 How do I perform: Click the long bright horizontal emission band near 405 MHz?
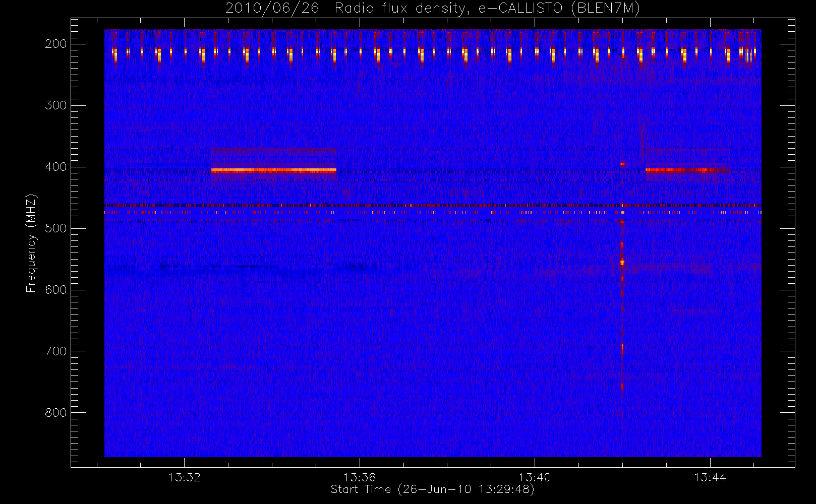[274, 170]
